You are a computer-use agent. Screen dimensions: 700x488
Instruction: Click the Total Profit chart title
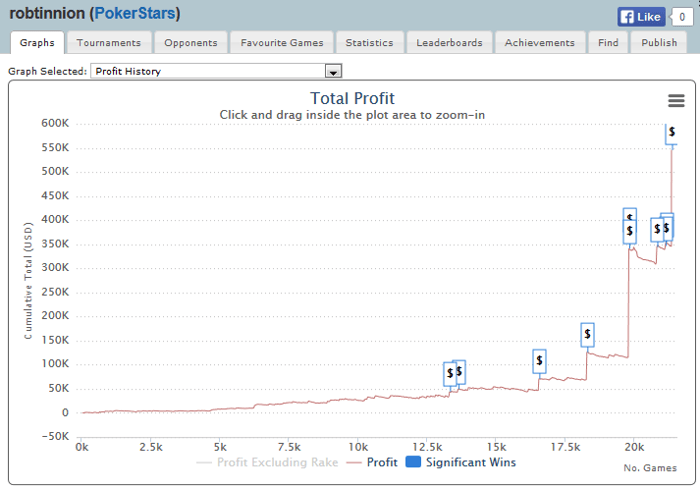click(x=352, y=98)
